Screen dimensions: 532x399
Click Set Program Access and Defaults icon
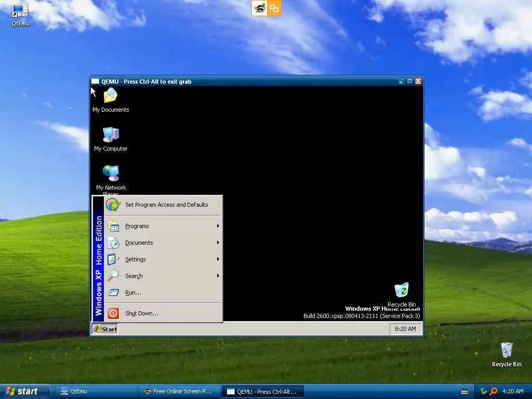click(x=113, y=205)
